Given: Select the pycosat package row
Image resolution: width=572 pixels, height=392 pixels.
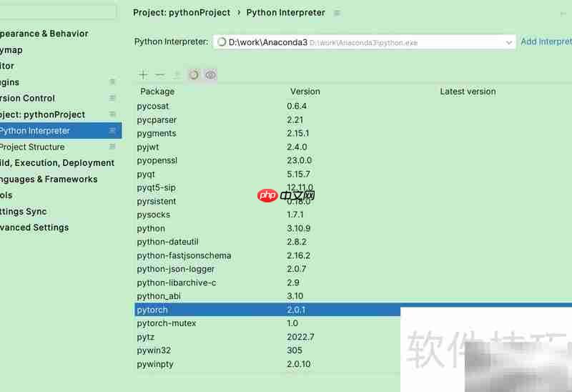Looking at the screenshot, I should click(353, 106).
